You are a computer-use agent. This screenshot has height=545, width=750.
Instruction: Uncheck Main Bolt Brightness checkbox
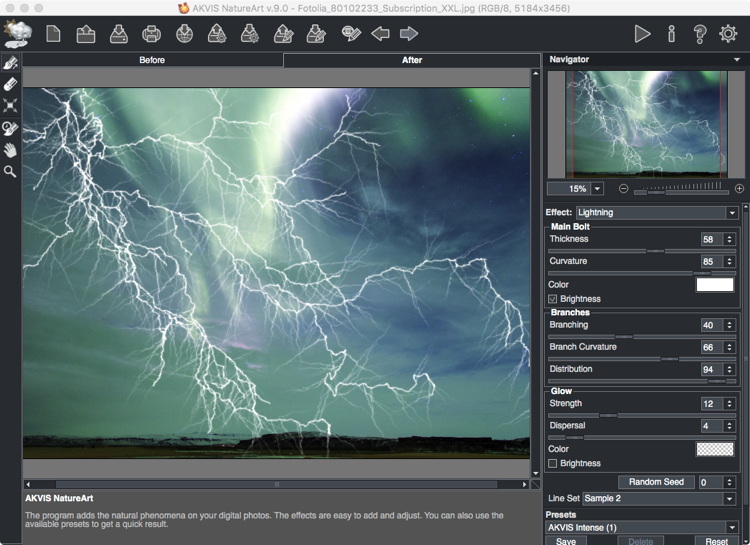[553, 299]
